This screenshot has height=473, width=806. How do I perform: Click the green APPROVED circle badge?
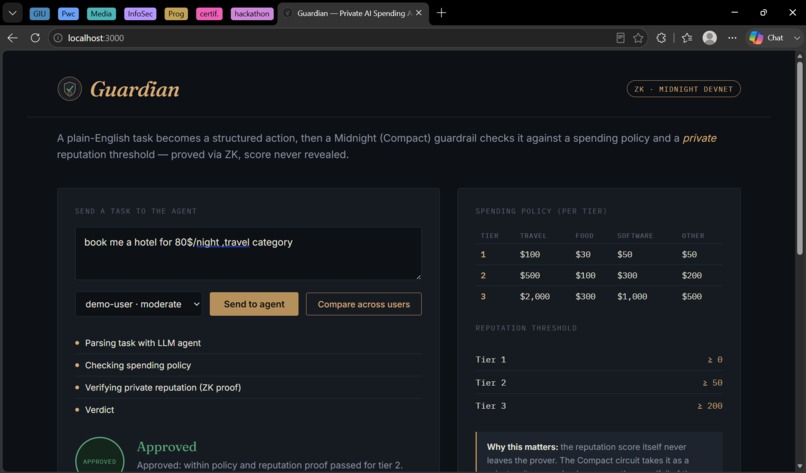[100, 456]
